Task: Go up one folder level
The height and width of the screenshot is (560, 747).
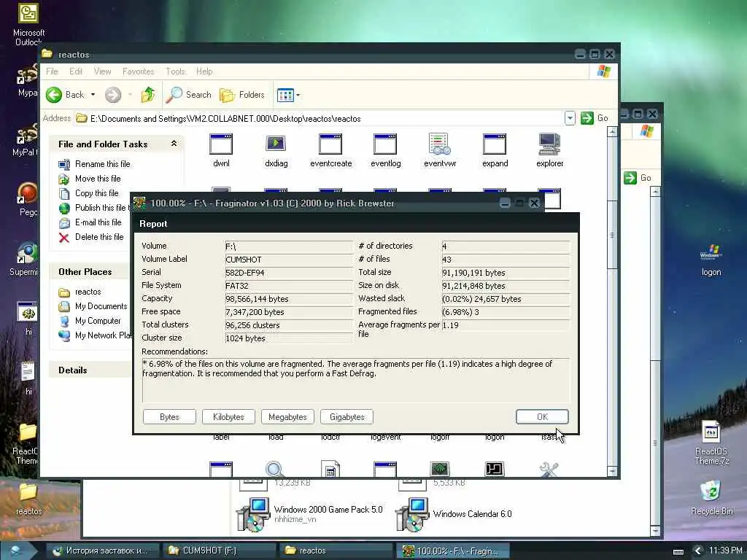Action: click(148, 95)
